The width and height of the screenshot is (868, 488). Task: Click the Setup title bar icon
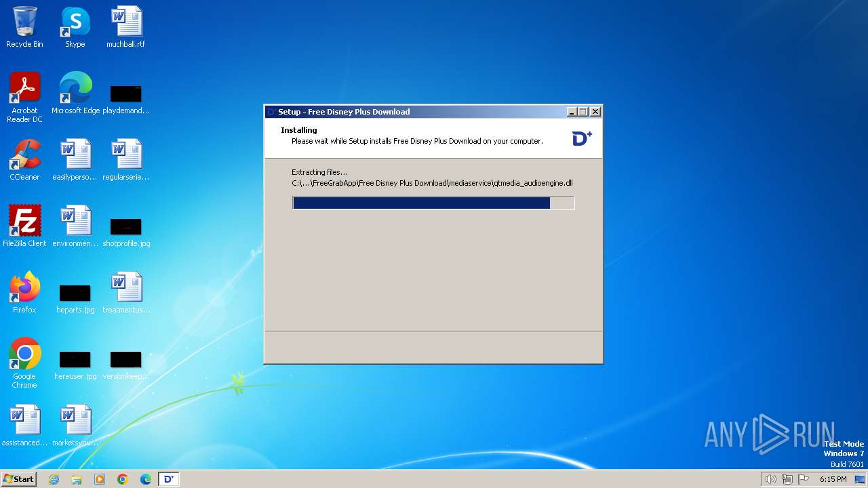271,112
